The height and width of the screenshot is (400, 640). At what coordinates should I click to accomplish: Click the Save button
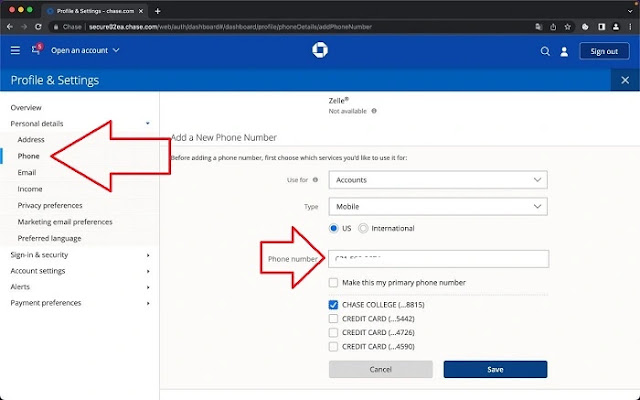pos(495,369)
